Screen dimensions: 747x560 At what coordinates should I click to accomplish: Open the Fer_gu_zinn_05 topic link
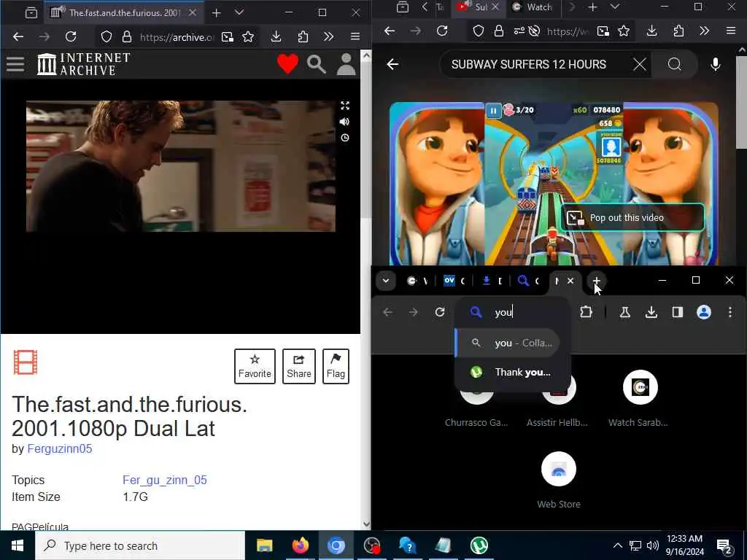coord(165,480)
